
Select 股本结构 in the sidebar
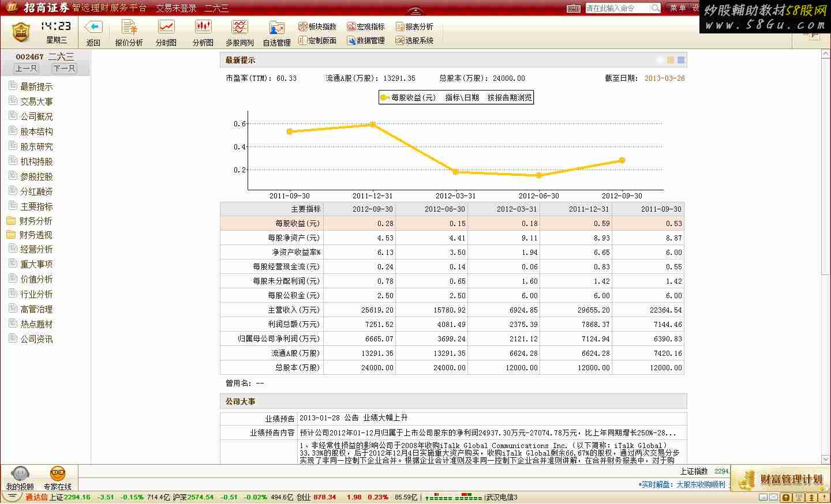click(x=36, y=131)
